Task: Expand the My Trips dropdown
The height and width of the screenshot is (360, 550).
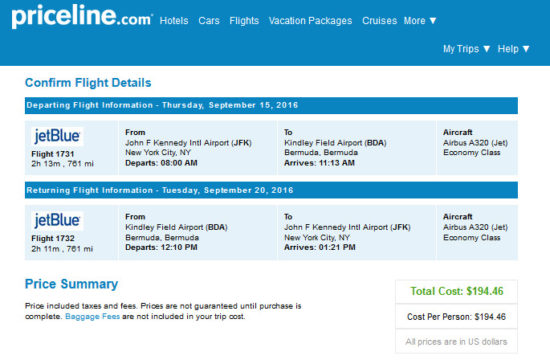Action: (466, 49)
